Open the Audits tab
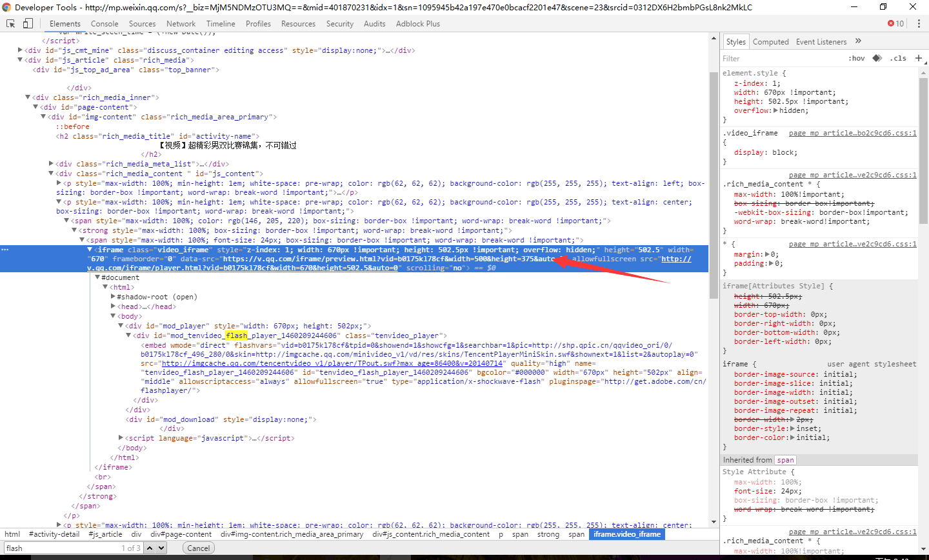The height and width of the screenshot is (560, 929). [x=374, y=24]
